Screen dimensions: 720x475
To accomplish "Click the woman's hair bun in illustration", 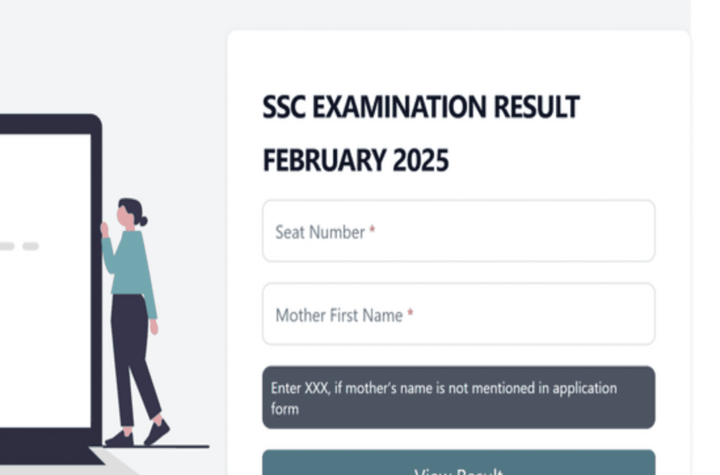I will 143,221.
